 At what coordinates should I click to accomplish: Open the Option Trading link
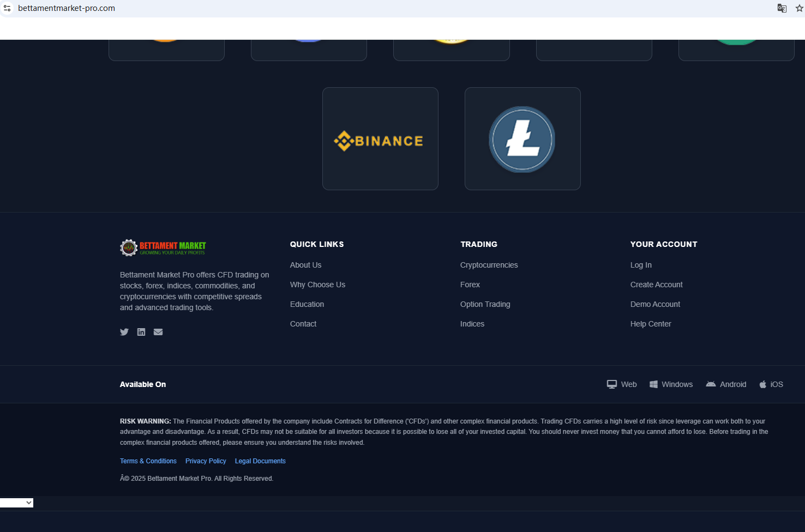tap(485, 304)
